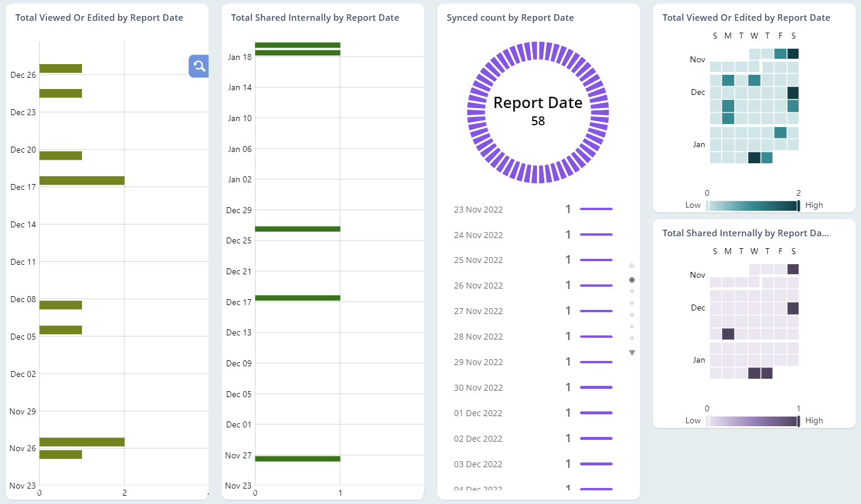The width and height of the screenshot is (861, 504).
Task: Click the Nov 27 bar in Total Shared chart
Action: coord(297,458)
